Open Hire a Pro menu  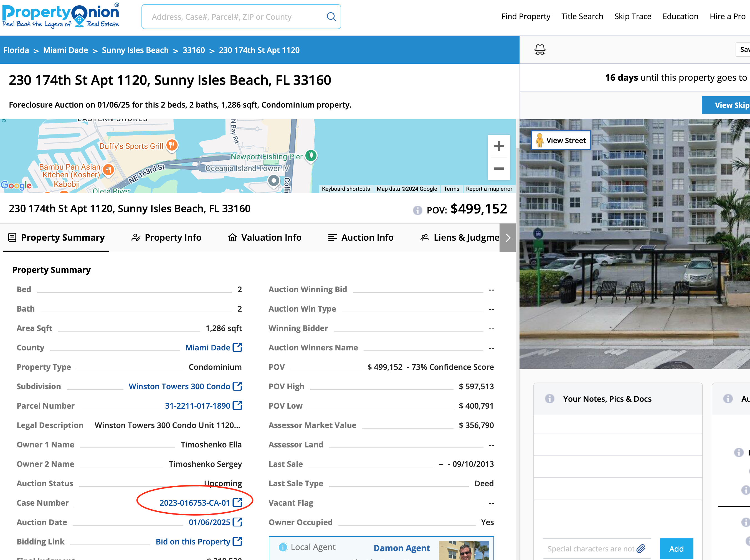(728, 16)
